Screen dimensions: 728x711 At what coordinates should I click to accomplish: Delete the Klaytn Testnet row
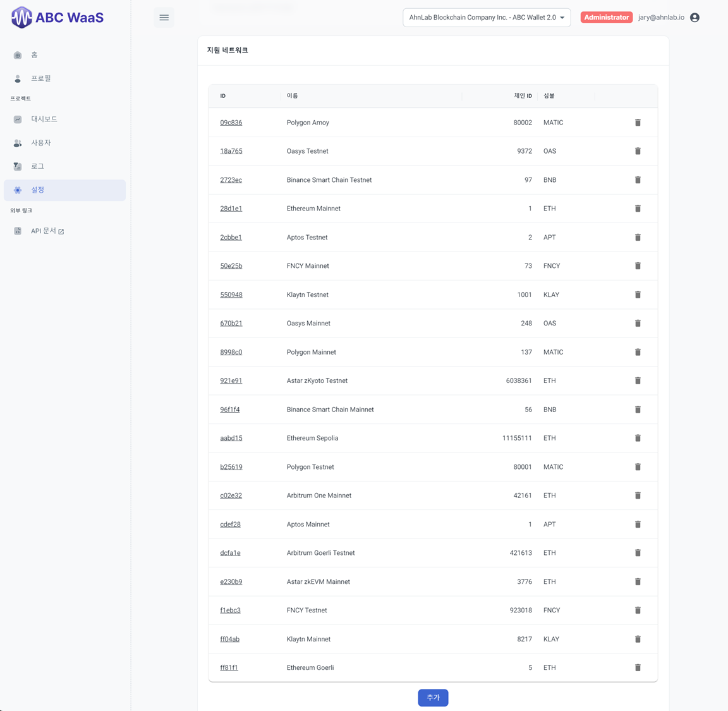pyautogui.click(x=638, y=295)
